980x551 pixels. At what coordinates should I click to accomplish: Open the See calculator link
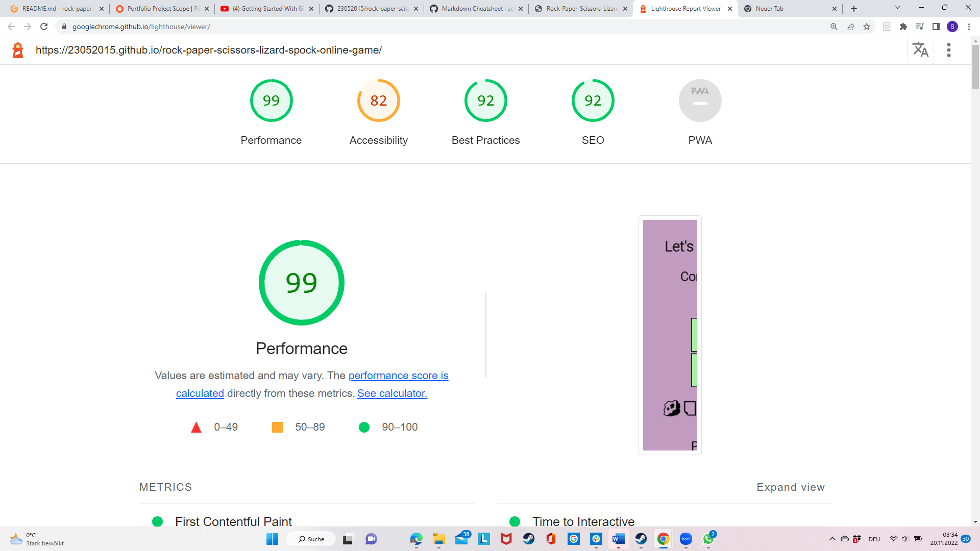click(x=392, y=393)
